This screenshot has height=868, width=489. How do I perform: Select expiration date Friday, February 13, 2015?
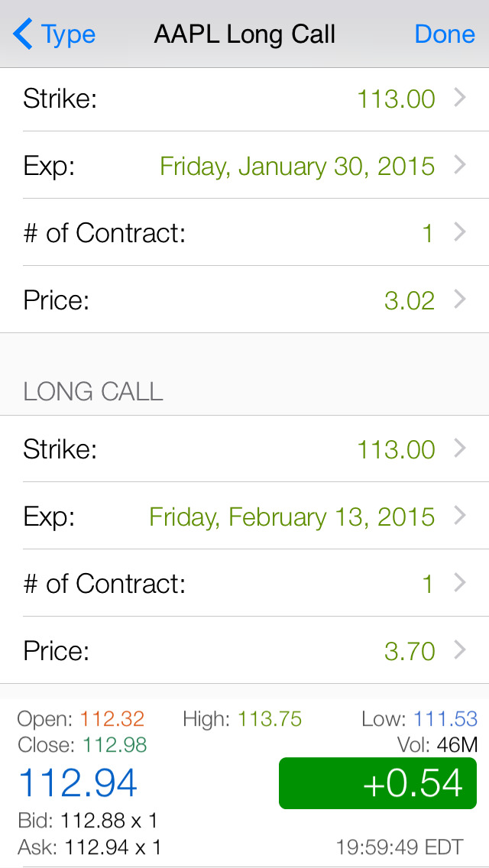(x=292, y=517)
